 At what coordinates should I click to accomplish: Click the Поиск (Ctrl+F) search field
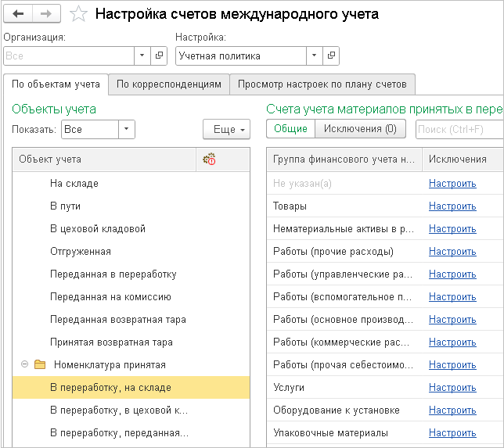tap(460, 129)
